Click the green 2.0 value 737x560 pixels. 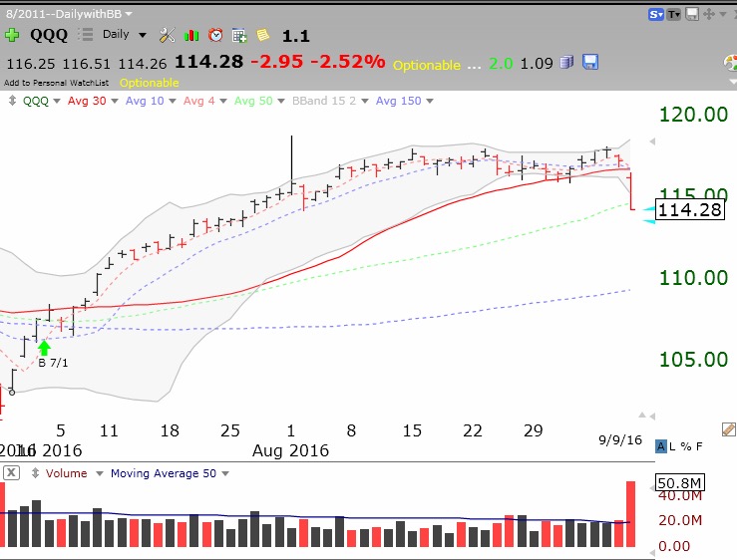(x=501, y=63)
